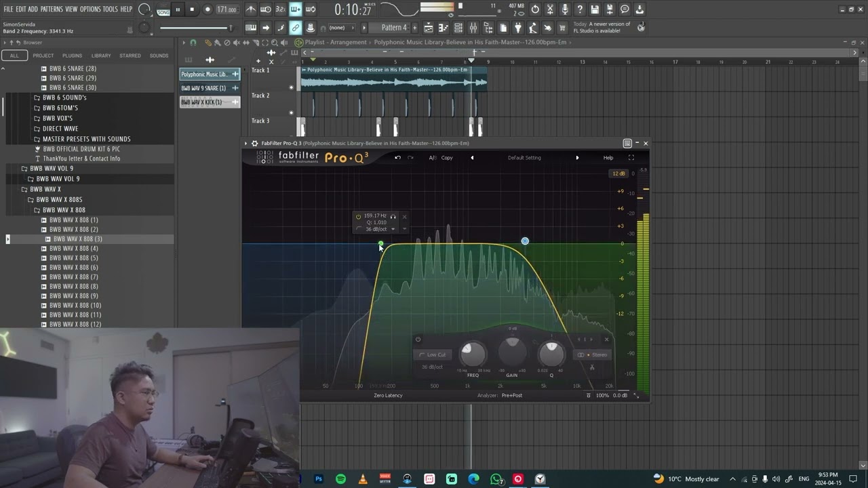Open the TOOLS menu
The image size is (868, 488).
click(110, 9)
